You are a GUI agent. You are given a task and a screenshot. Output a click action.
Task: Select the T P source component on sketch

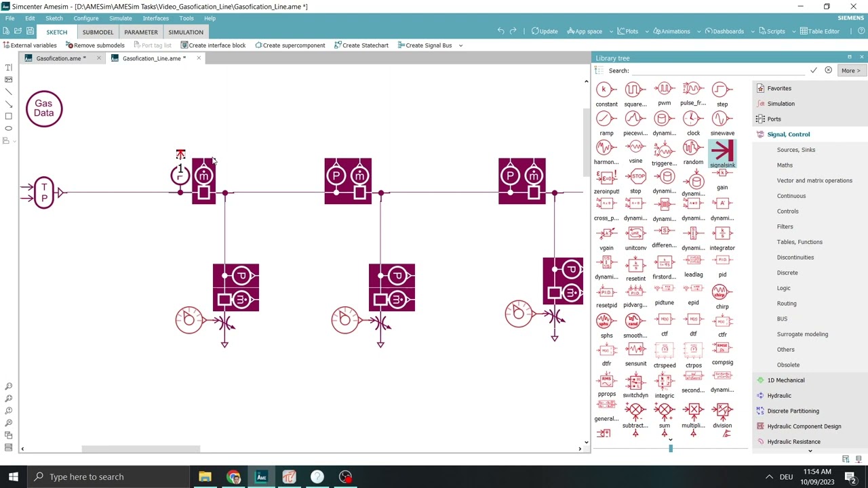43,192
